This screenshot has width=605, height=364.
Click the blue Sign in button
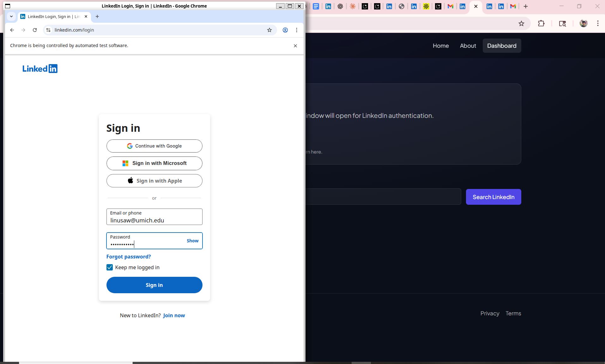(154, 285)
